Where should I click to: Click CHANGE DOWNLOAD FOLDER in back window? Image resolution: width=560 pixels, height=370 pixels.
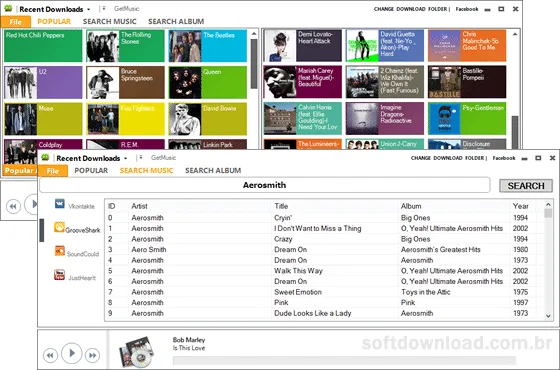coord(410,9)
